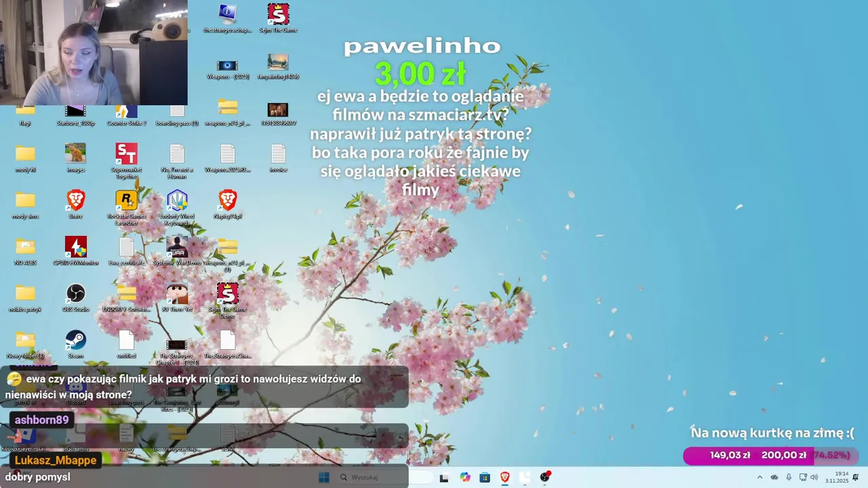Launch CPUID HWMonitor
The image size is (868, 488).
tap(75, 251)
